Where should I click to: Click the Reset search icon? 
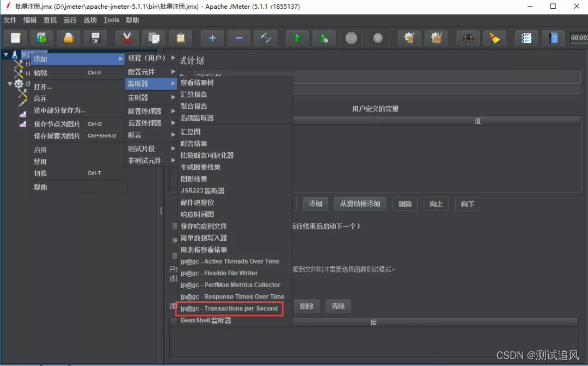(x=494, y=38)
